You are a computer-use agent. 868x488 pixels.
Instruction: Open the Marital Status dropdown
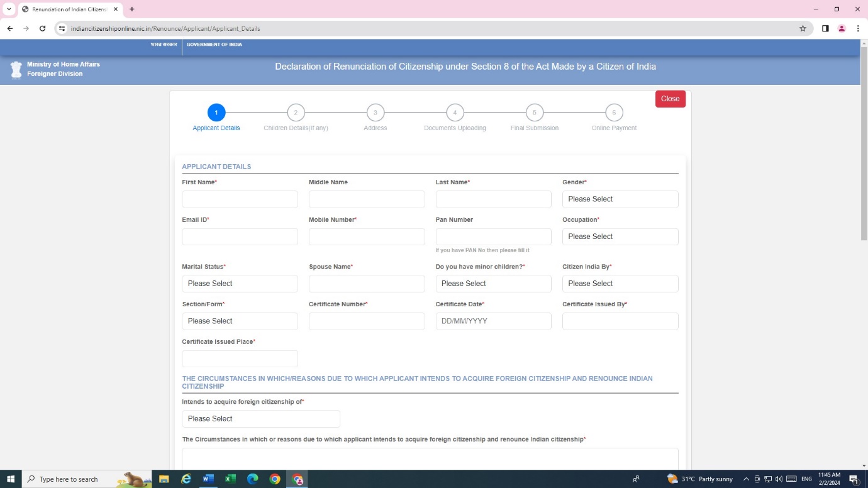click(240, 284)
